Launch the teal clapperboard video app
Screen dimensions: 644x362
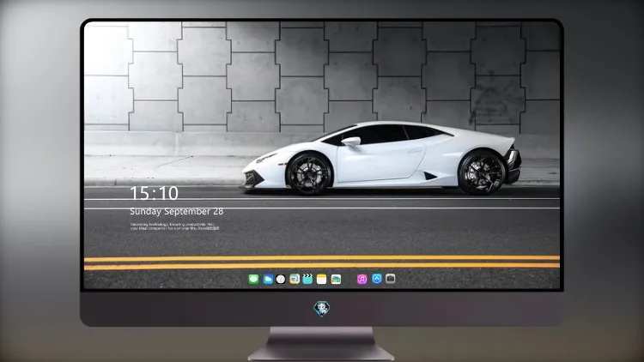(x=307, y=279)
